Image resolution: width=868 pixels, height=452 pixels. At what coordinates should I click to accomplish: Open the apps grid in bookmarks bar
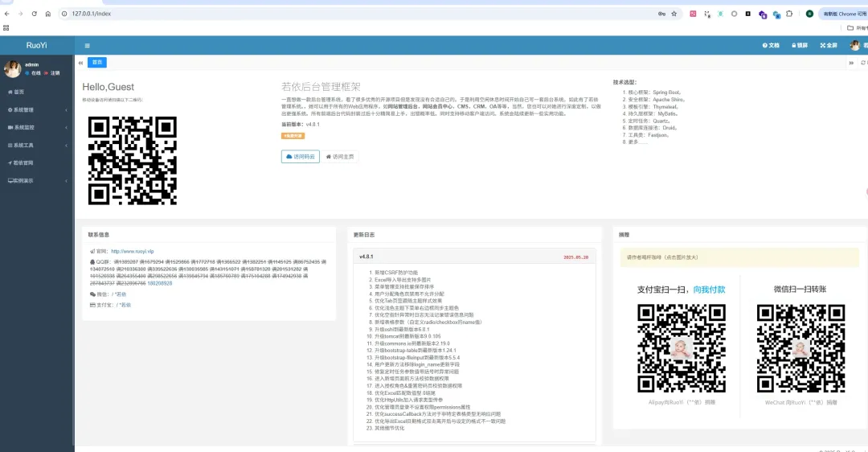click(6, 27)
